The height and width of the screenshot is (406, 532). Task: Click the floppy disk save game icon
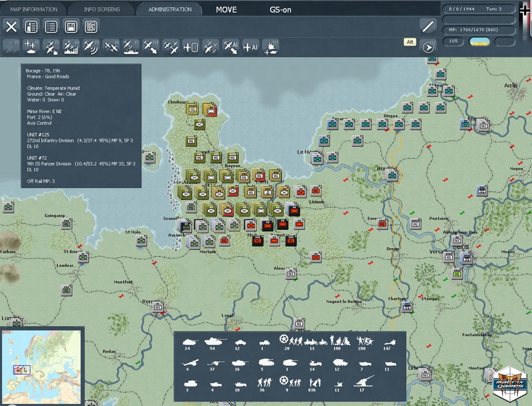71,26
